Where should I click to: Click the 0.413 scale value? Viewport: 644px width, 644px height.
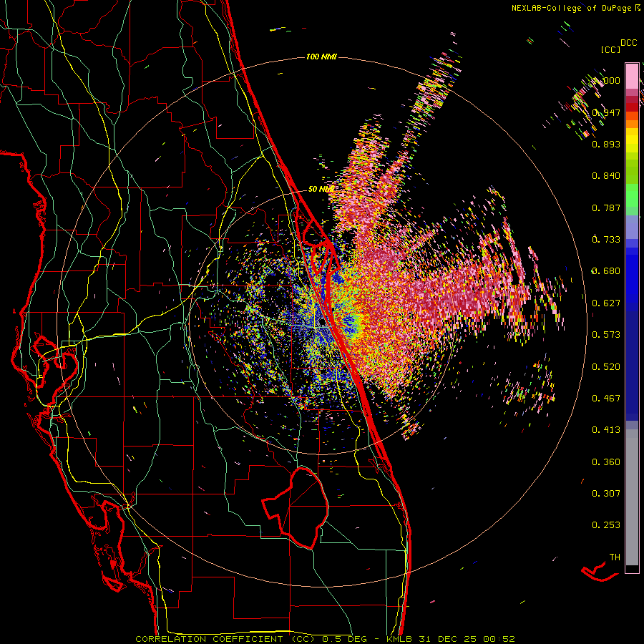coord(606,430)
